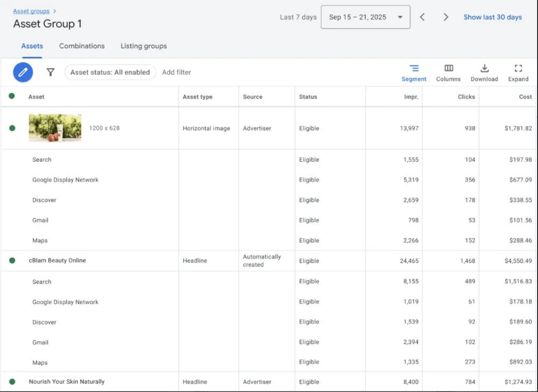Toggle status dot for cBlam Beauty Online headline
The height and width of the screenshot is (392, 538).
coord(12,260)
